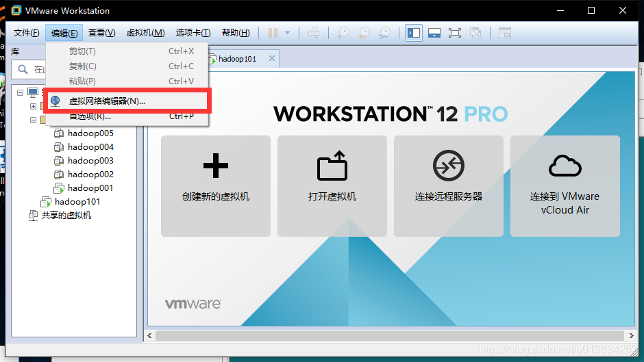Select hadoop001 in the library tree
The width and height of the screenshot is (644, 362).
tap(90, 188)
